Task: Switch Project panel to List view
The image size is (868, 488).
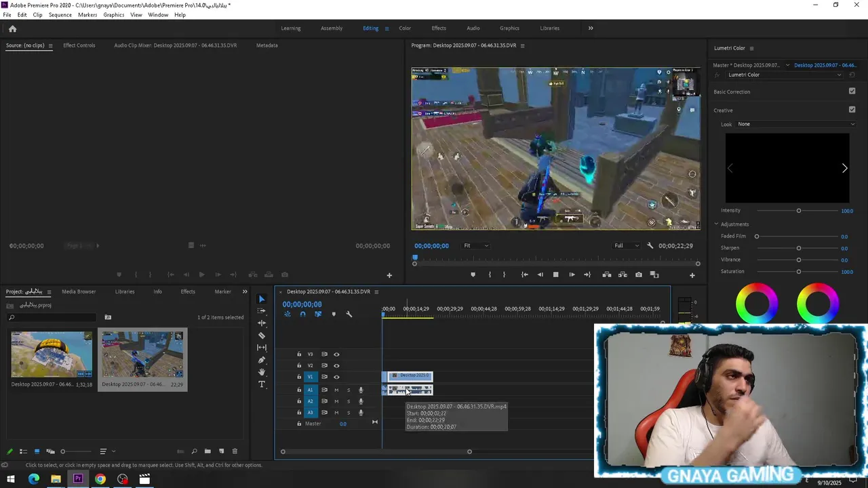Action: click(23, 451)
